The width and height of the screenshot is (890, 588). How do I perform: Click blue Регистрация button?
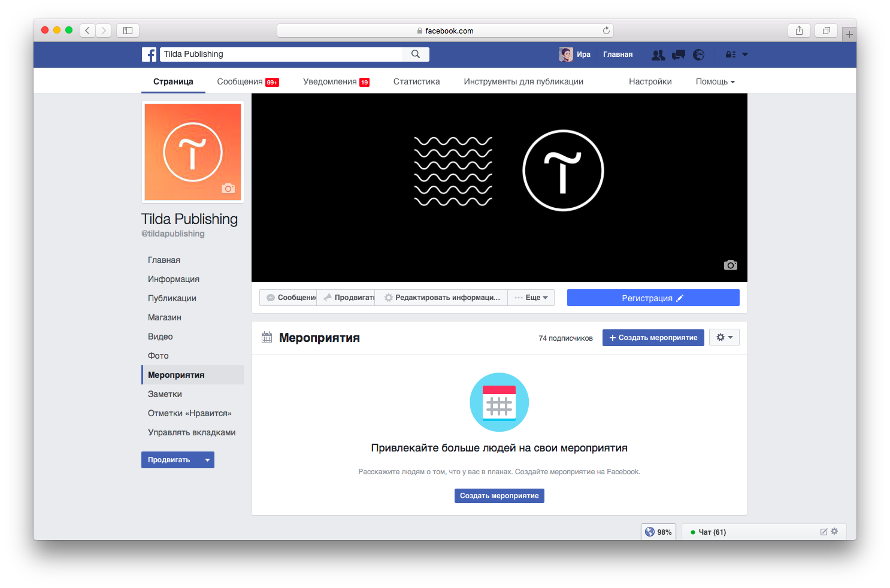[653, 298]
